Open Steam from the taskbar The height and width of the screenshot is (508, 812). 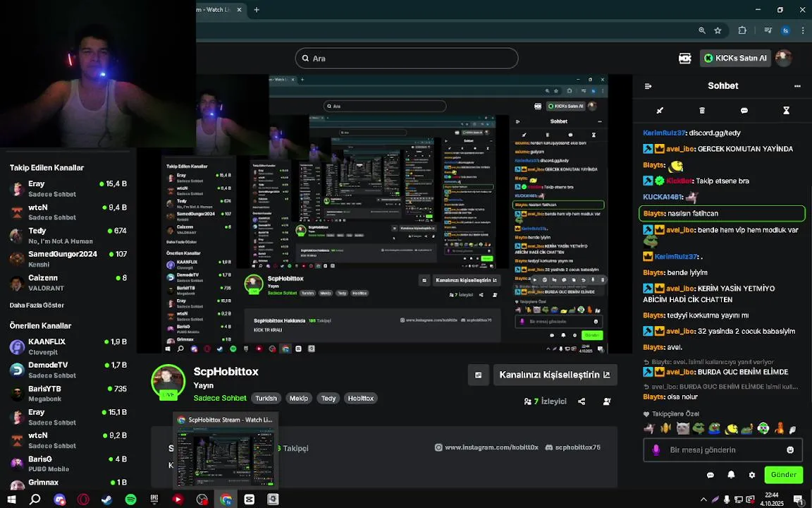(x=106, y=500)
